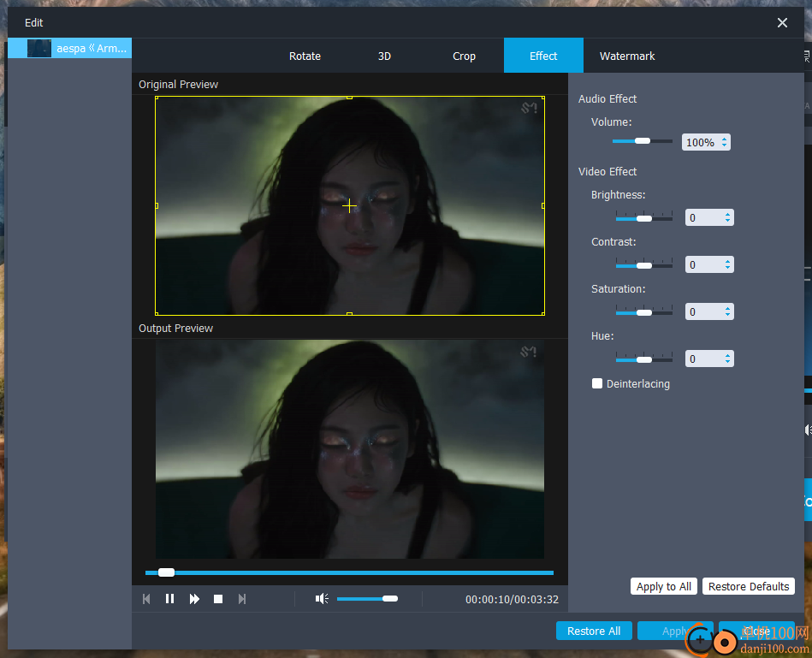Click right-middle crop handle in Original Preview
The height and width of the screenshot is (658, 812).
[542, 205]
